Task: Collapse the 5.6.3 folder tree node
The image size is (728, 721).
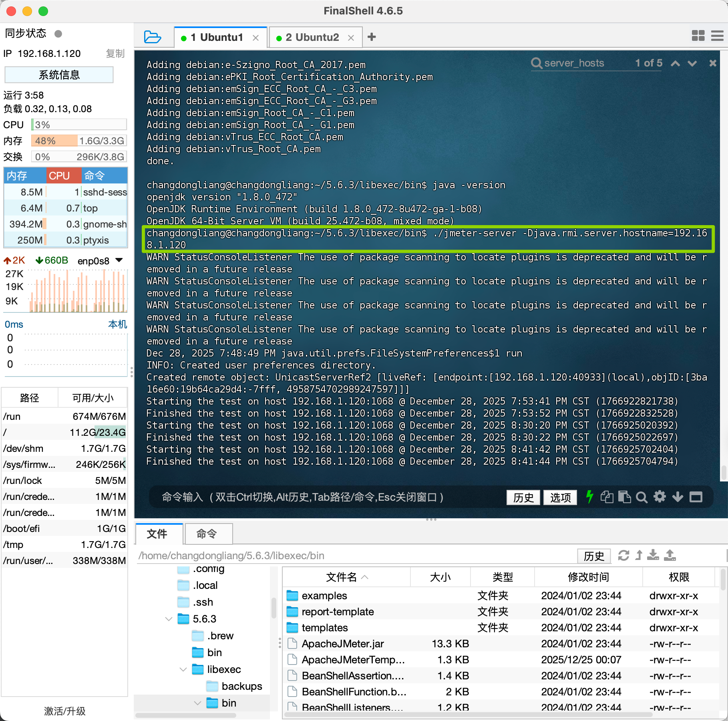Action: (169, 619)
